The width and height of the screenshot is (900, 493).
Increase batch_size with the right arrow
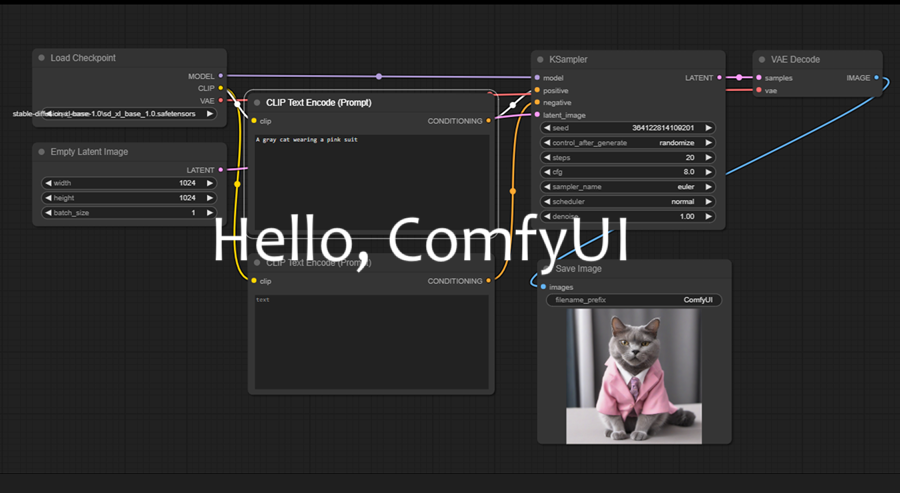click(210, 213)
